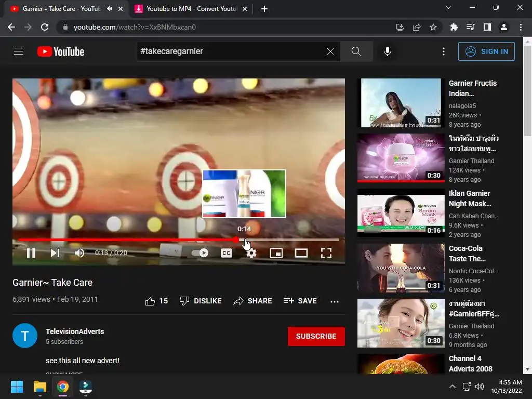Click Chrome icon in taskbar
This screenshot has width=532, height=399.
point(63,387)
